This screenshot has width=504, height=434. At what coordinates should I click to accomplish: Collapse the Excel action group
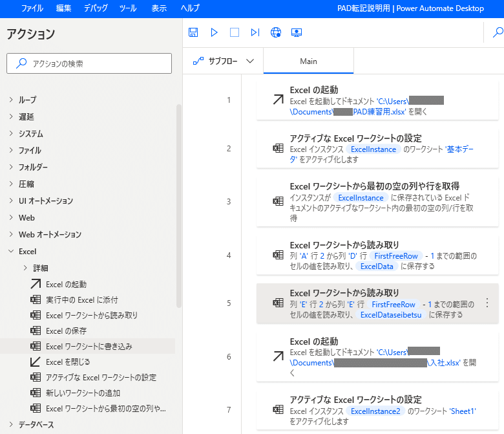[11, 251]
